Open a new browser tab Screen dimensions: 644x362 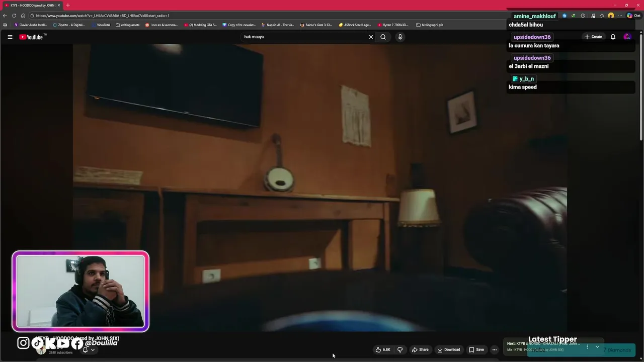(68, 5)
